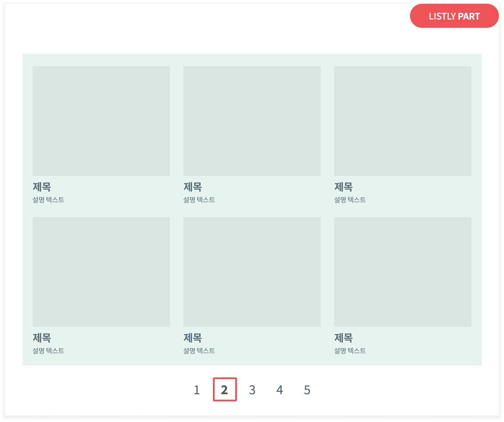Open the 제목 title of second top-row card
Image resolution: width=504 pixels, height=422 pixels.
coord(193,187)
